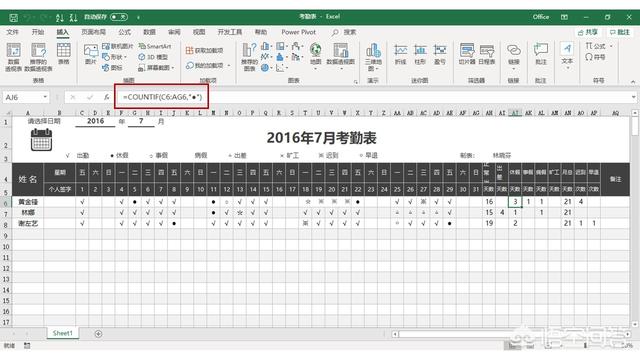The width and height of the screenshot is (640, 360).
Task: Expand the formula bar arrow
Action: [x=633, y=97]
